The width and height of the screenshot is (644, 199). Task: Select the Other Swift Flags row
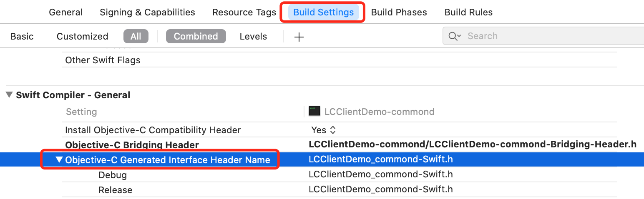click(103, 60)
